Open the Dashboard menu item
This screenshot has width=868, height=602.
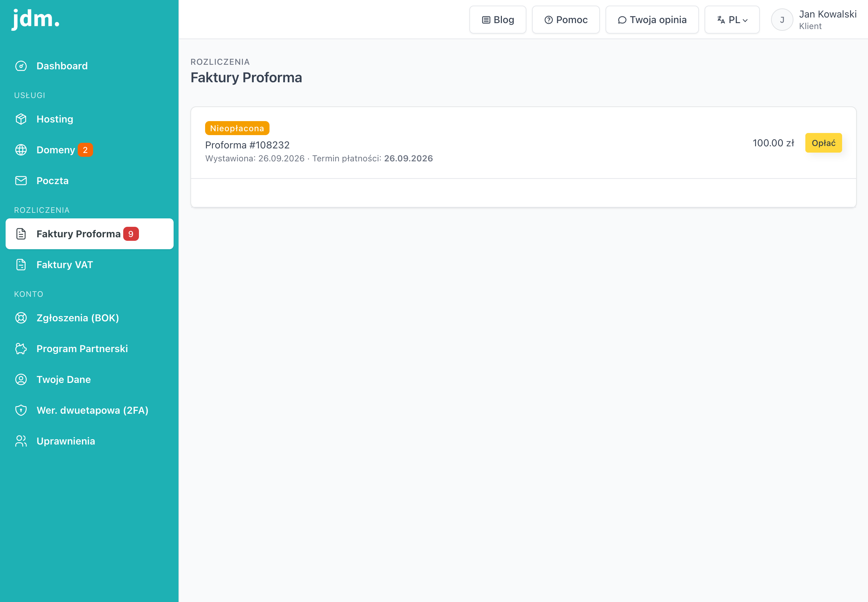(x=89, y=66)
